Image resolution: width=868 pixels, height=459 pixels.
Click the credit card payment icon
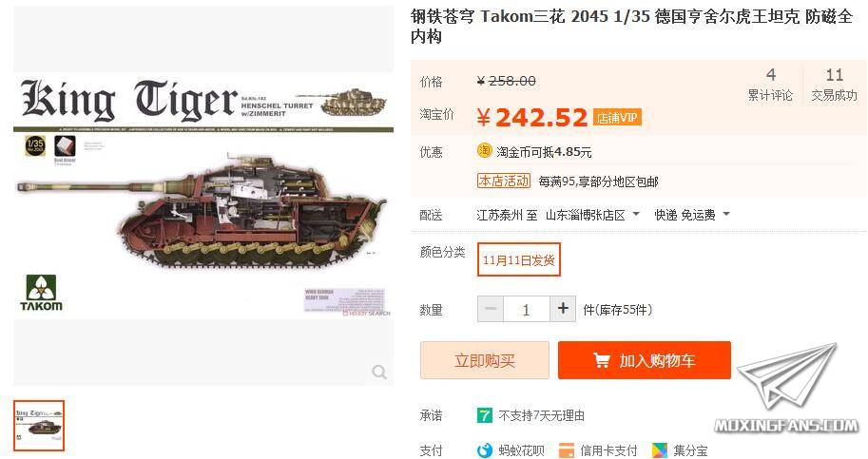(567, 450)
